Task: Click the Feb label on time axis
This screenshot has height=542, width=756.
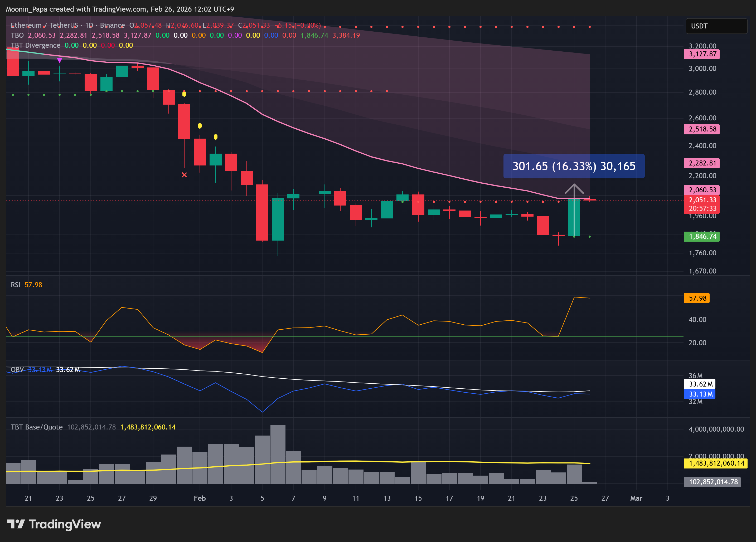Action: [200, 498]
